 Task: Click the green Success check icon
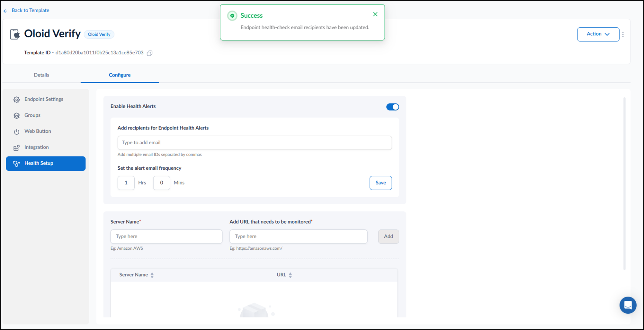[232, 15]
